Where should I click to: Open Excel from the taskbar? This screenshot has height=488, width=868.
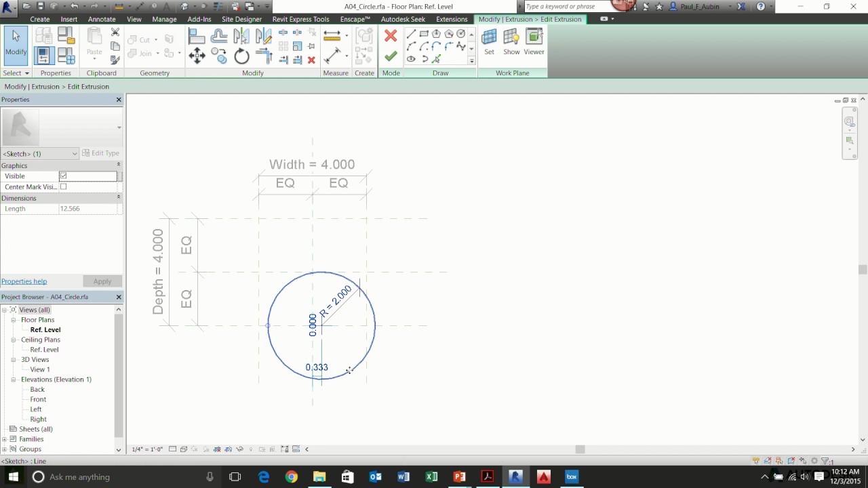click(x=431, y=476)
